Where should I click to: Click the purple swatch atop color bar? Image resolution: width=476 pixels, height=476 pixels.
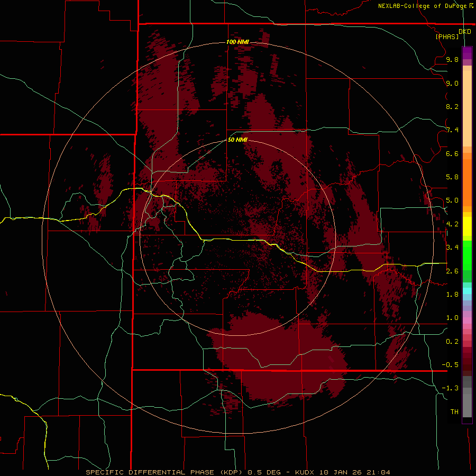(467, 53)
